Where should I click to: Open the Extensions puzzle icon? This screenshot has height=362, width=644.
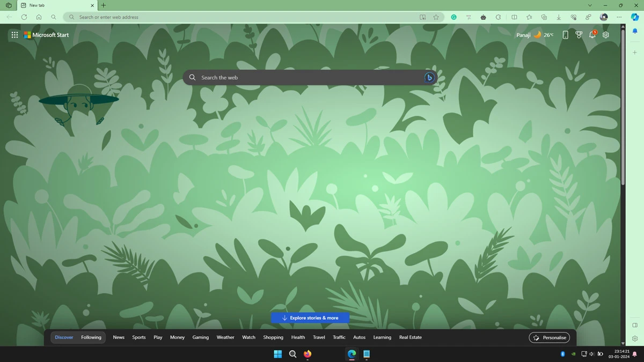pos(499,17)
